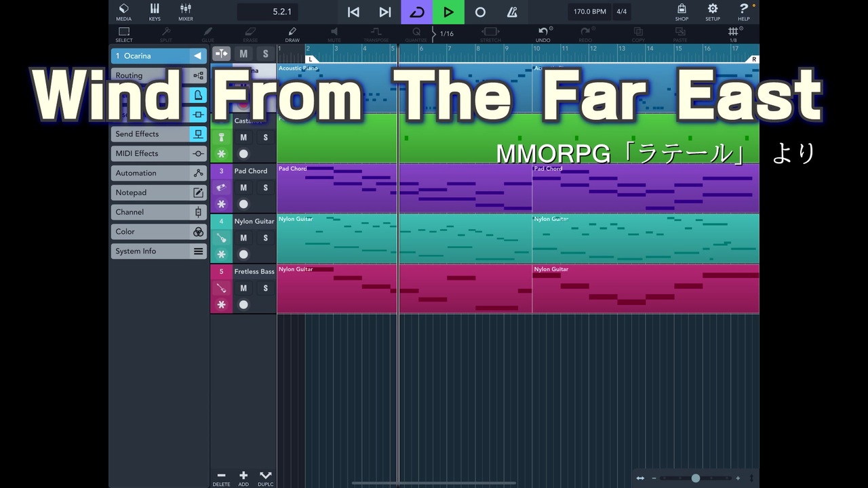Open the System Info tab
Image resolution: width=868 pixels, height=488 pixels.
tap(159, 251)
